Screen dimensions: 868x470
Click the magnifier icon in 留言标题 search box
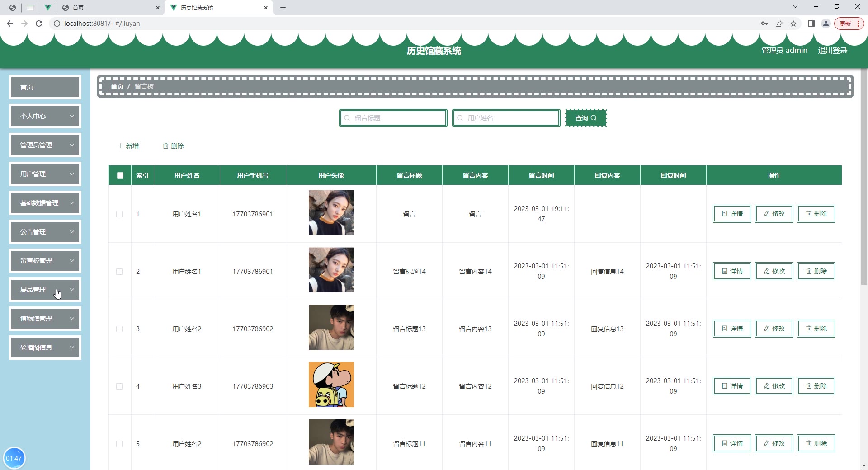[x=347, y=118]
